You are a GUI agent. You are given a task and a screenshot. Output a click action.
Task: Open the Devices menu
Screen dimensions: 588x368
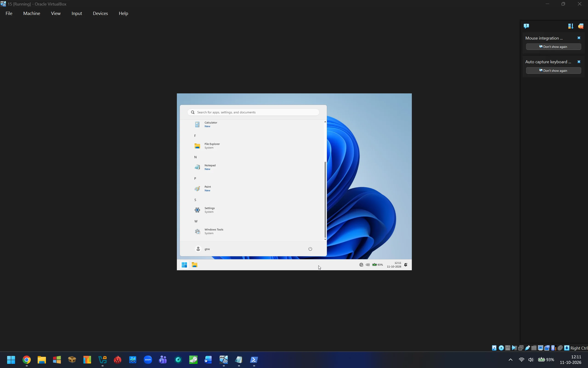tap(100, 13)
